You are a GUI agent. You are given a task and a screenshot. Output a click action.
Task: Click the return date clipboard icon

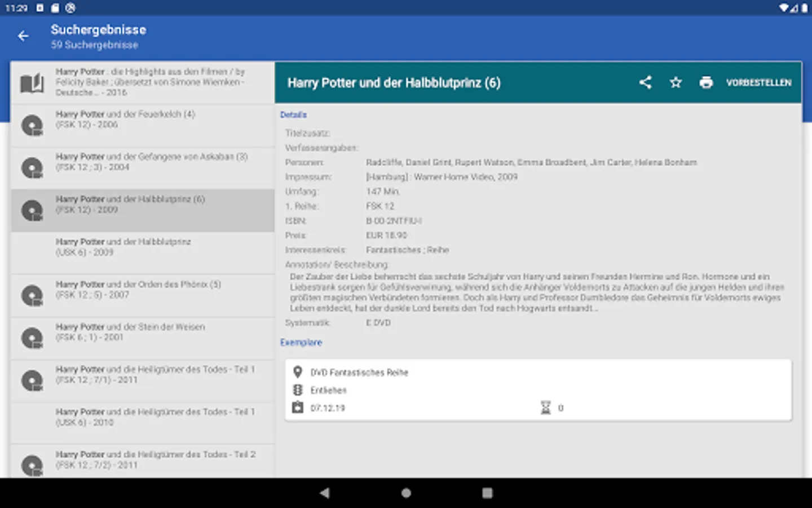click(298, 408)
